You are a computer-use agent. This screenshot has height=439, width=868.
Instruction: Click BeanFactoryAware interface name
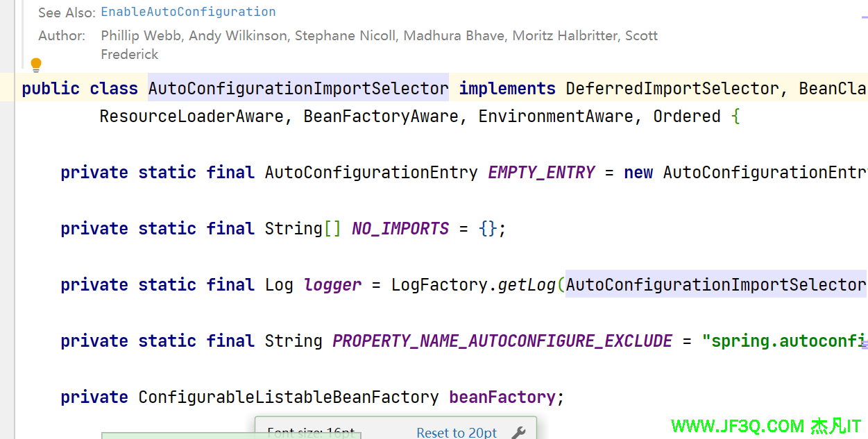pyautogui.click(x=381, y=117)
